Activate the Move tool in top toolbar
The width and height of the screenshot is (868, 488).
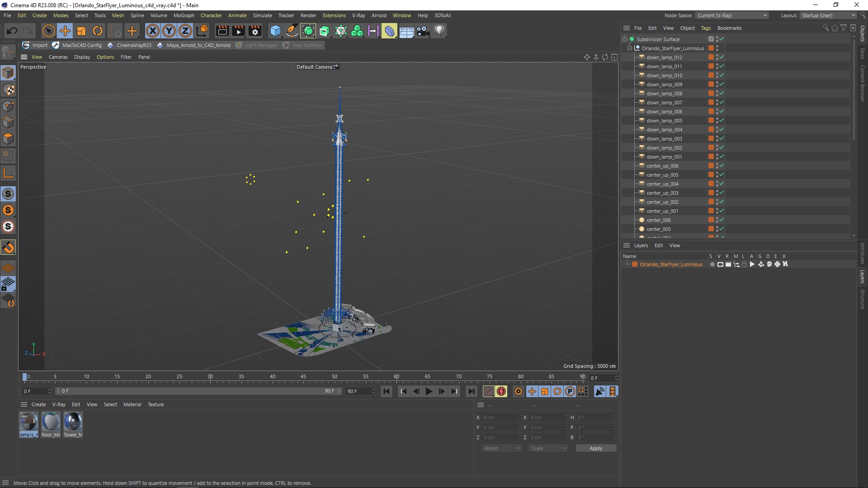coord(65,31)
